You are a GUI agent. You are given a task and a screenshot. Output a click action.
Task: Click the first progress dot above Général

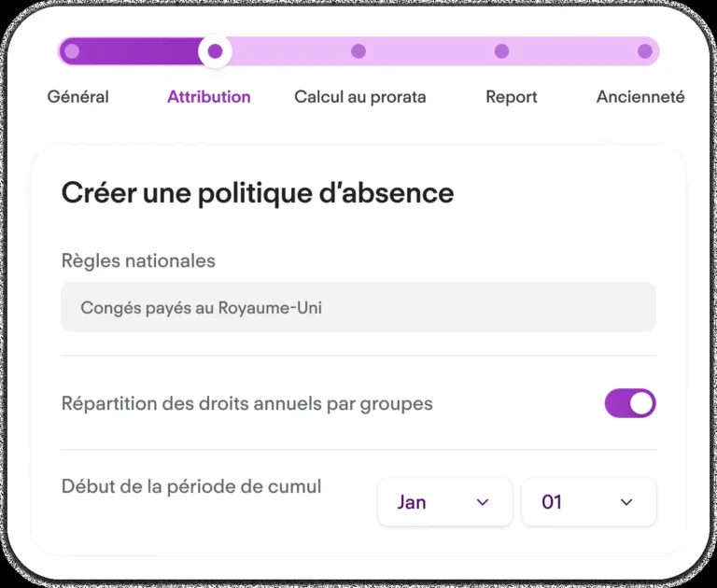[x=72, y=51]
